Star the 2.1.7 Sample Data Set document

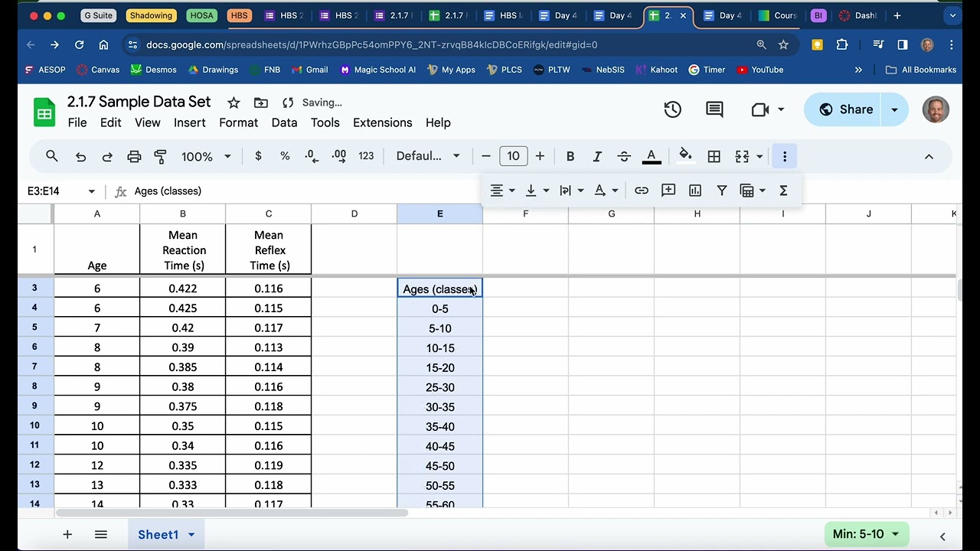(x=234, y=103)
